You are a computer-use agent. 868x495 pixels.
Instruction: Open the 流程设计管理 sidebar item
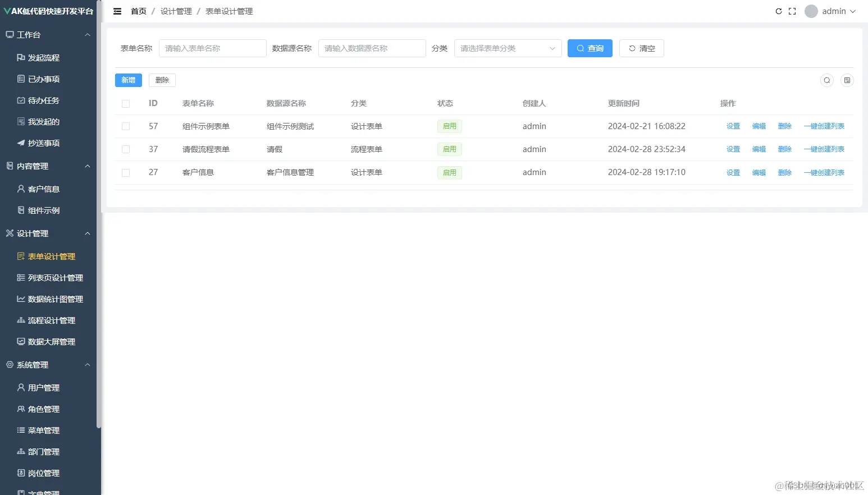pyautogui.click(x=51, y=320)
